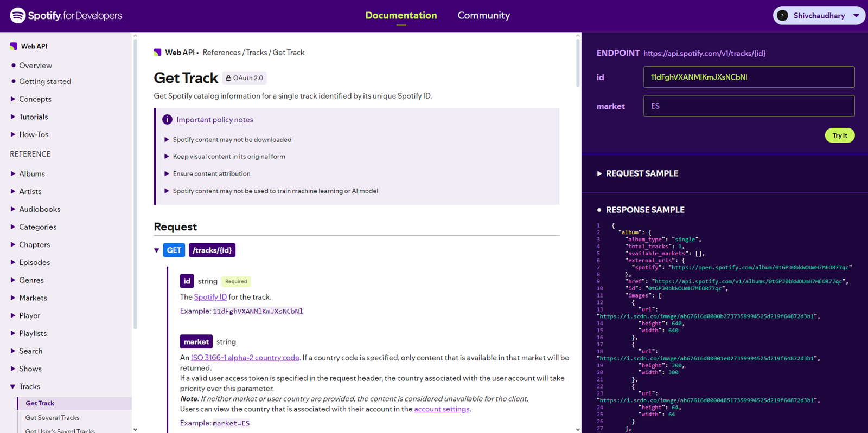The image size is (868, 433).
Task: Expand the Albums reference section
Action: [28, 174]
